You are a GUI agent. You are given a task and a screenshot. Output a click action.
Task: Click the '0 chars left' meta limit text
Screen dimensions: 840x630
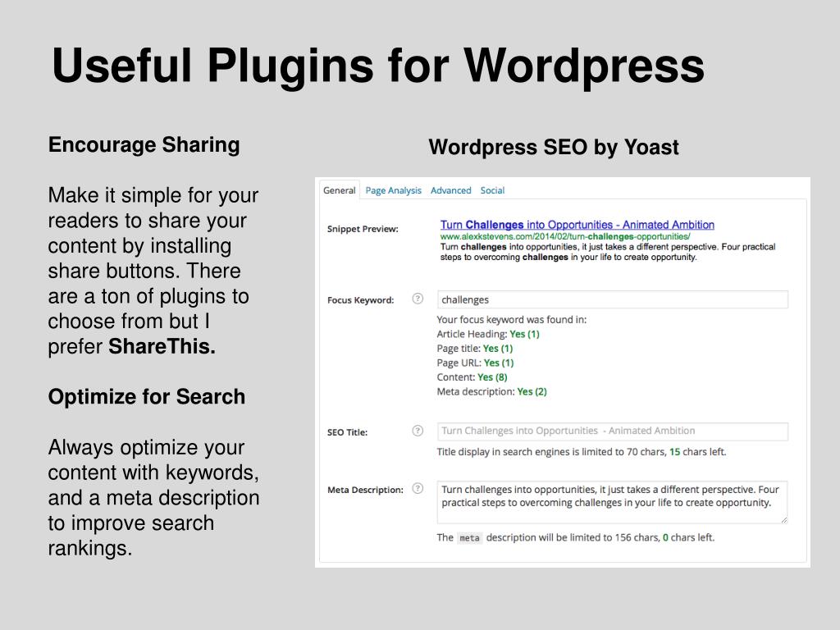[688, 537]
